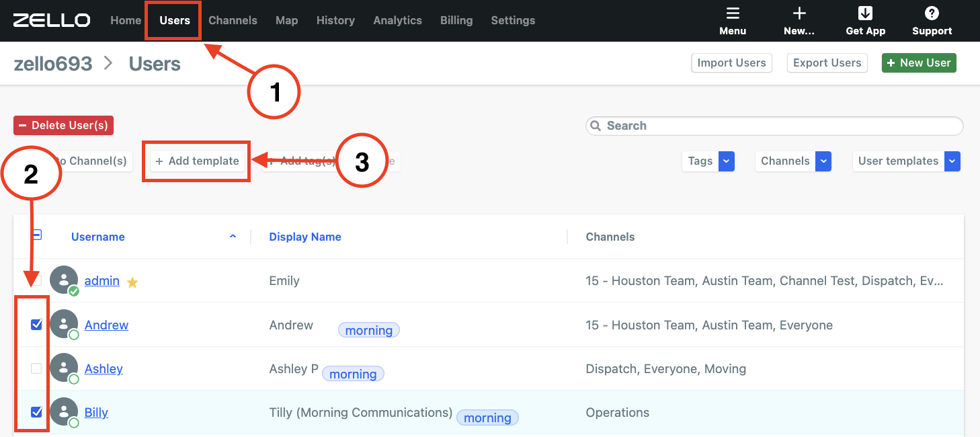
Task: Click the Add template button
Action: click(196, 161)
